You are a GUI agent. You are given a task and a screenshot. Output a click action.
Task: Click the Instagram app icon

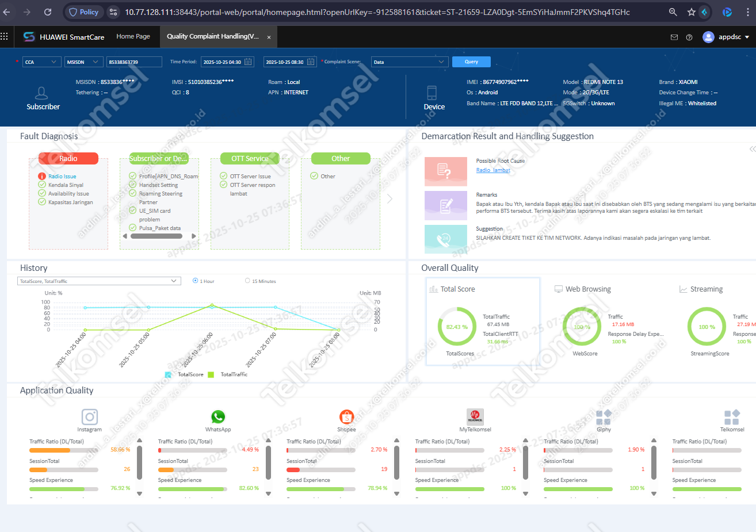90,416
